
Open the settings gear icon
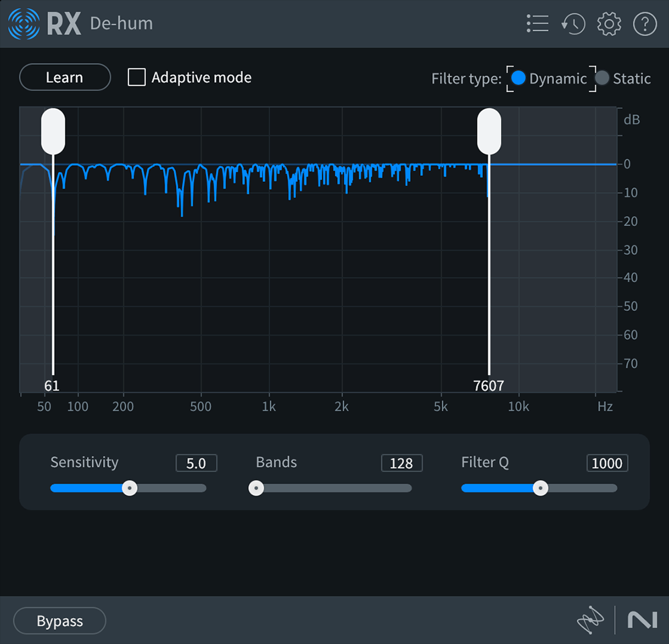pos(609,23)
